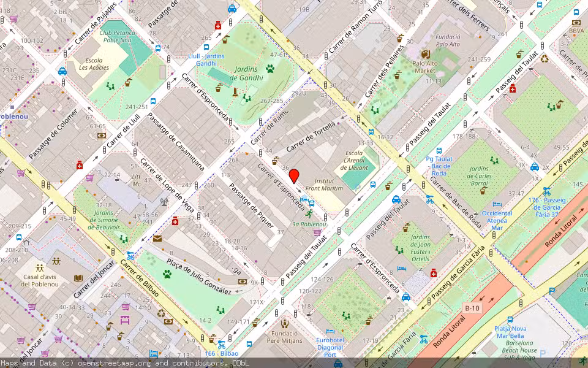The image size is (588, 368).
Task: Click the B-10 road shield
Action: click(x=472, y=309)
